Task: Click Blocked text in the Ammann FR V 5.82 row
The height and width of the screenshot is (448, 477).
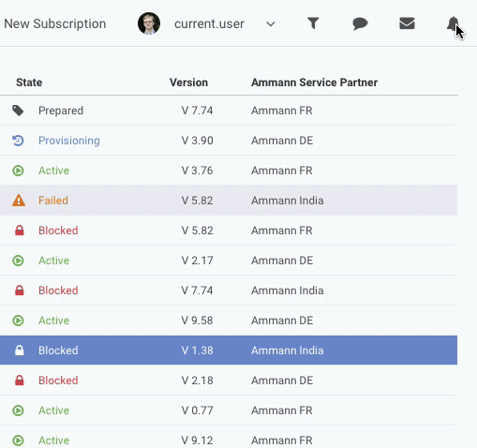Action: pos(58,231)
